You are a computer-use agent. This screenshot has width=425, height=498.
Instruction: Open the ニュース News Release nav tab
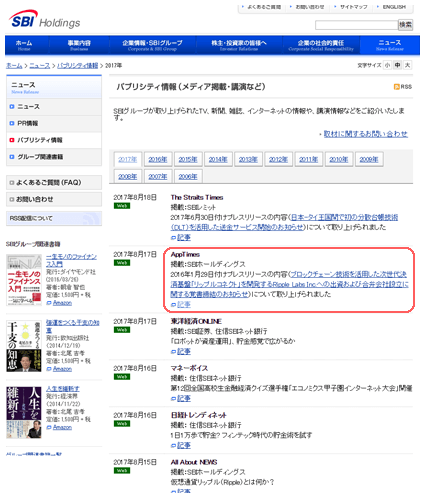point(390,45)
